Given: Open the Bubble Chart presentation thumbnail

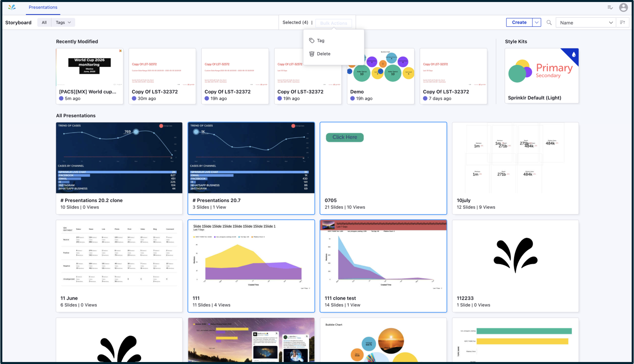Looking at the screenshot, I should [x=383, y=340].
